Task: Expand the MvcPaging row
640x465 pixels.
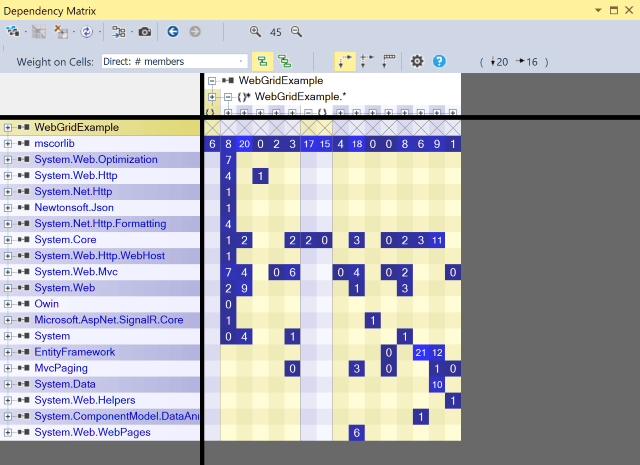Action: [x=7, y=368]
